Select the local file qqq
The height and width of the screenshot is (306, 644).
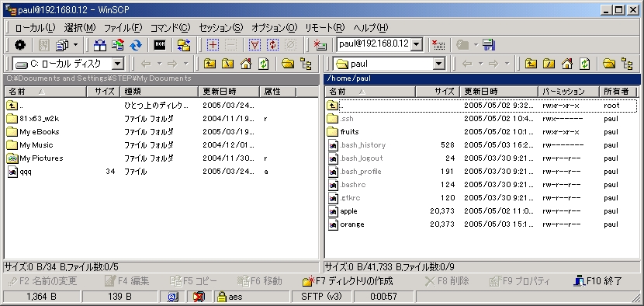(x=19, y=172)
